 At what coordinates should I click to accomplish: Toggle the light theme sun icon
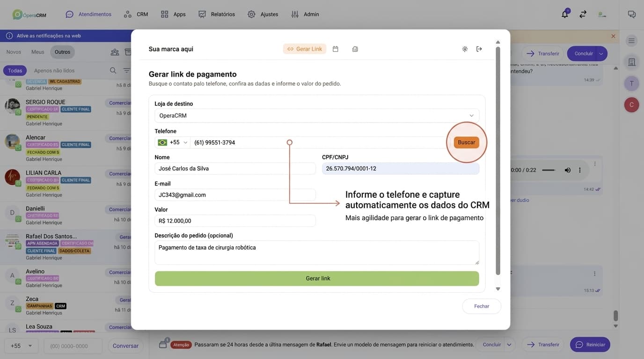coord(465,49)
